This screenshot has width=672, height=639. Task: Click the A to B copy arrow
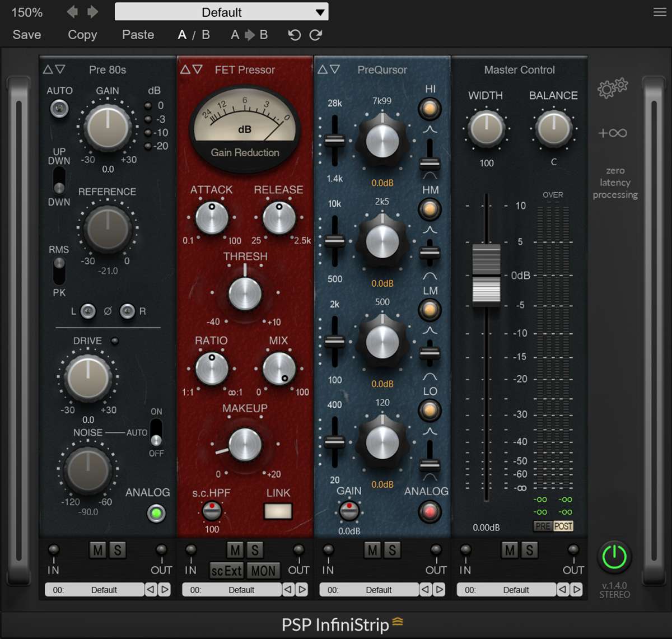pyautogui.click(x=249, y=35)
